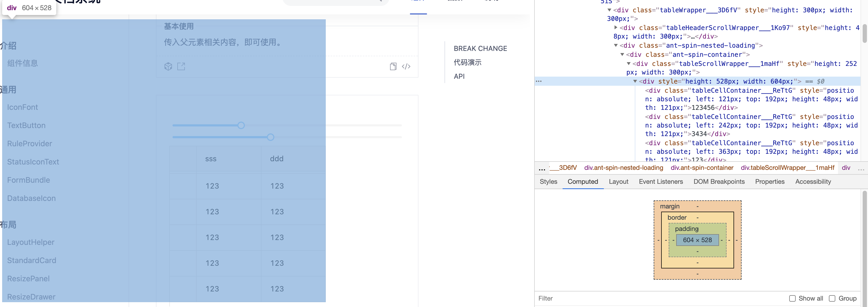Collapse the tableWrapper div node
The image size is (868, 307).
(x=609, y=10)
